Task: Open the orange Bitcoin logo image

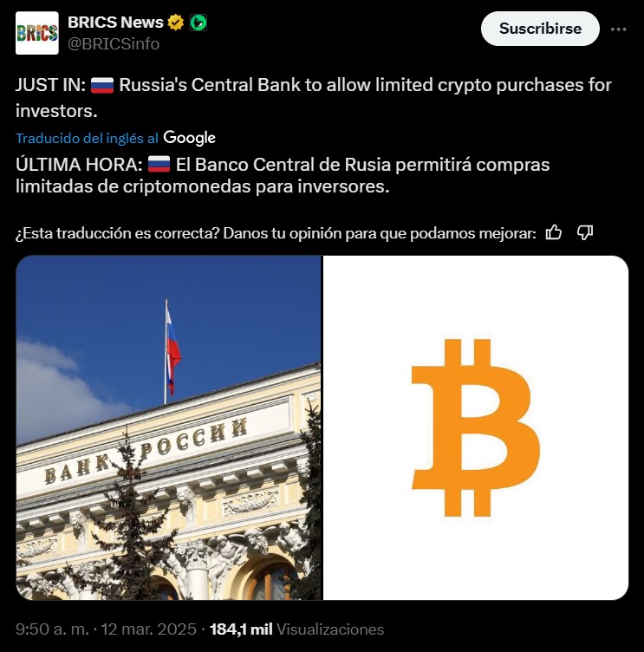Action: point(476,427)
